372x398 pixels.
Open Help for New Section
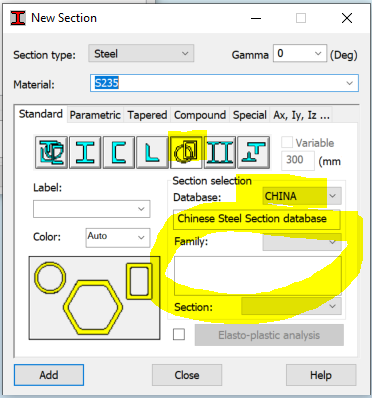pos(321,375)
